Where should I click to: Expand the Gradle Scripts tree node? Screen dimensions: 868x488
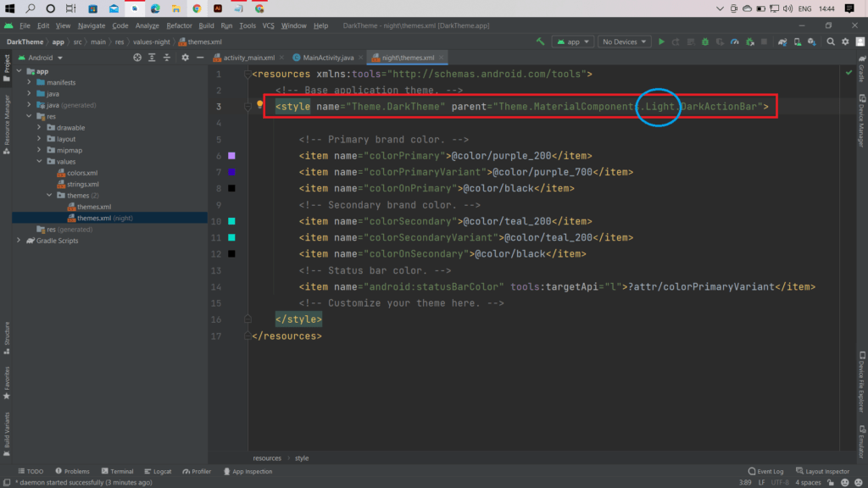click(x=19, y=241)
